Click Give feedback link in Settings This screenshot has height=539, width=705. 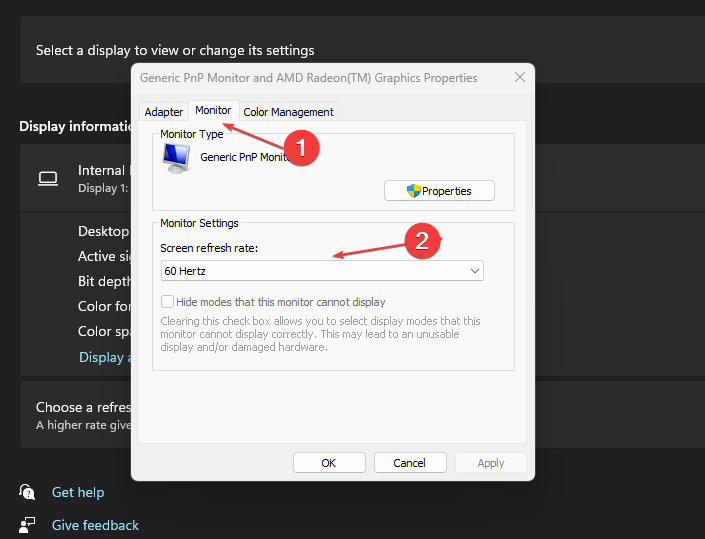click(x=95, y=525)
